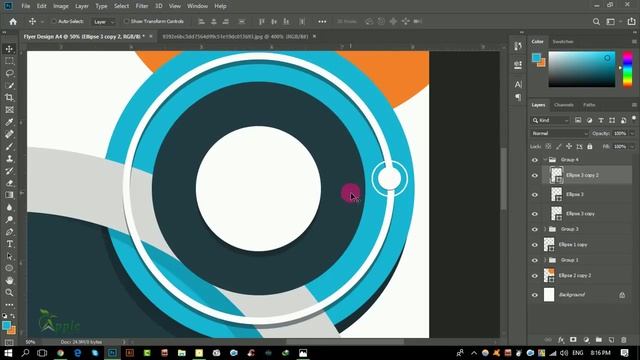Add a layer mask

coord(573,340)
